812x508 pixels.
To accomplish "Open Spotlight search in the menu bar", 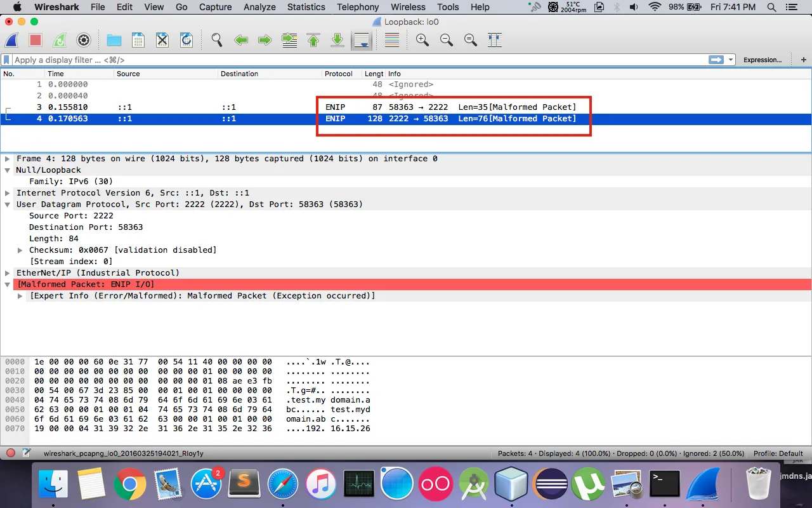I will 771,7.
